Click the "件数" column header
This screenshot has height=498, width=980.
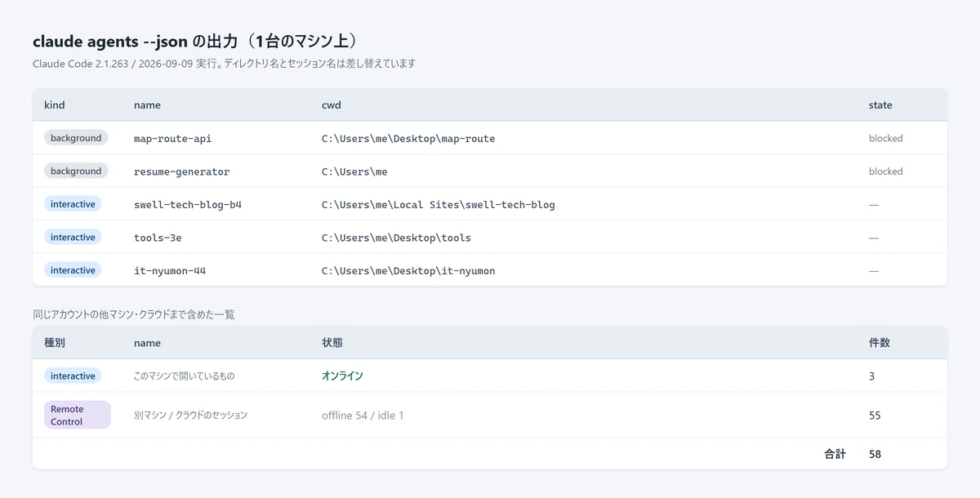880,343
